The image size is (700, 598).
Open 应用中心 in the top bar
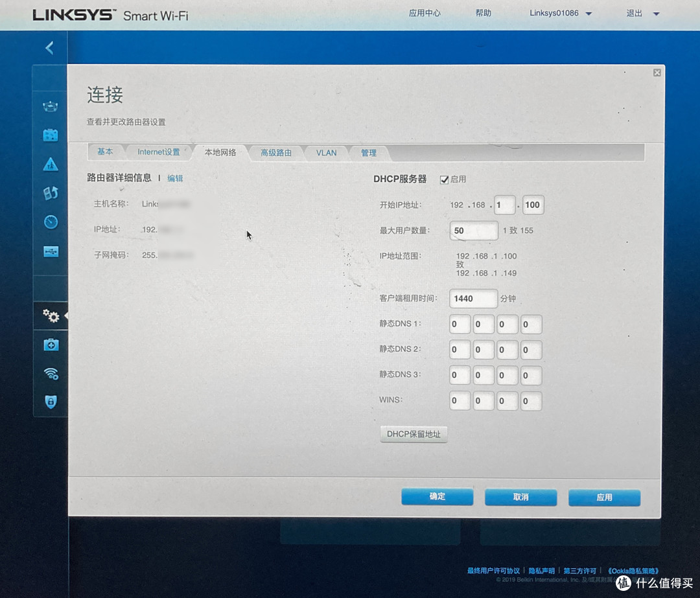click(x=425, y=12)
